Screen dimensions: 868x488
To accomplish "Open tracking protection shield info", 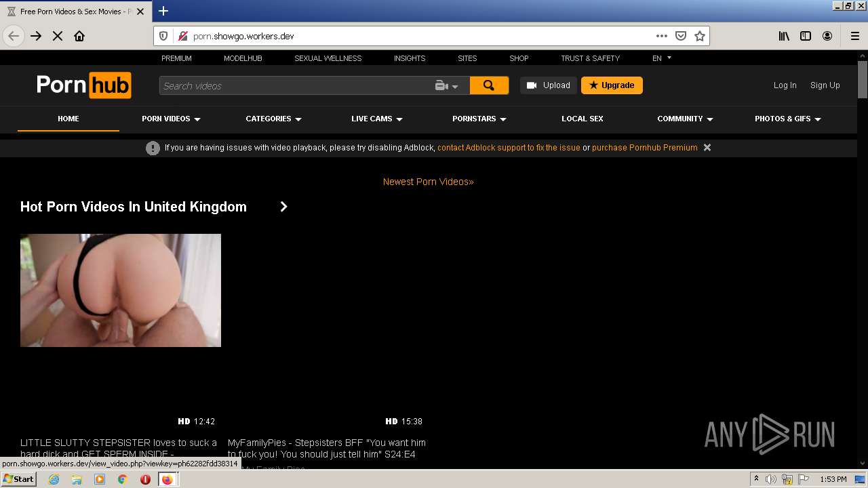I will [x=163, y=36].
